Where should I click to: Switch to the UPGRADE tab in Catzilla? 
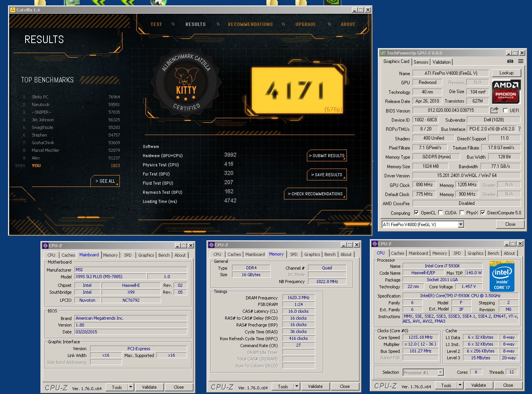(x=306, y=24)
